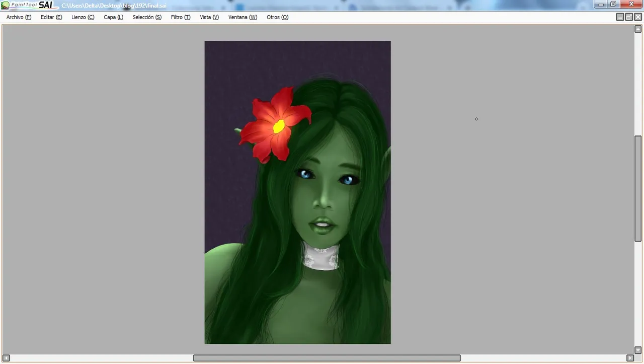Maximize the PaintTool SAI application window
Viewport: 644px width, 364px height.
pos(613,4)
